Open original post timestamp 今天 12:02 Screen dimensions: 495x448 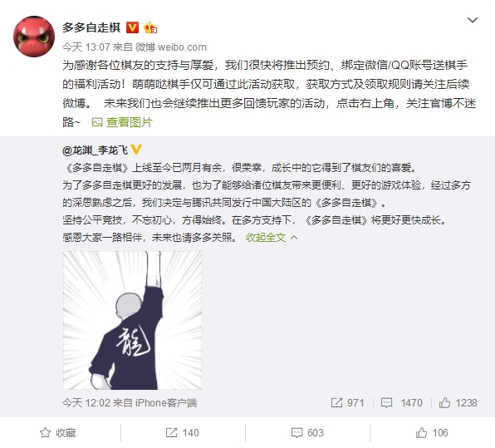point(86,403)
